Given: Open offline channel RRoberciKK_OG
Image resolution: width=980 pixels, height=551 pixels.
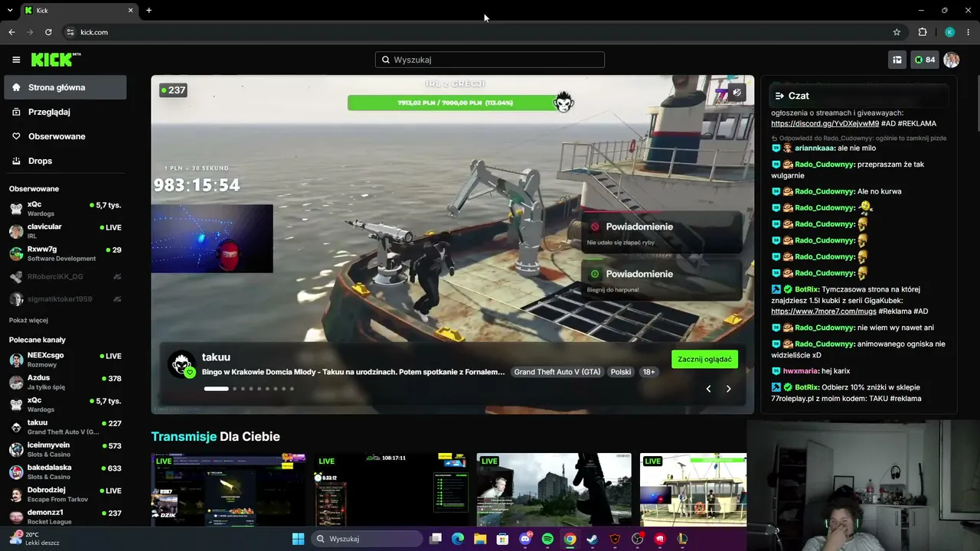Looking at the screenshot, I should pyautogui.click(x=65, y=276).
